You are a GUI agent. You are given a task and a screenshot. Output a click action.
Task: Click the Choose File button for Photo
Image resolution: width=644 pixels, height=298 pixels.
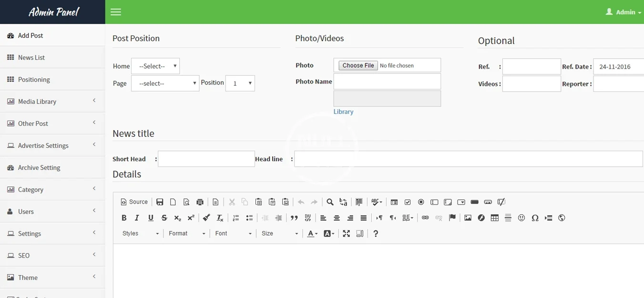(358, 65)
